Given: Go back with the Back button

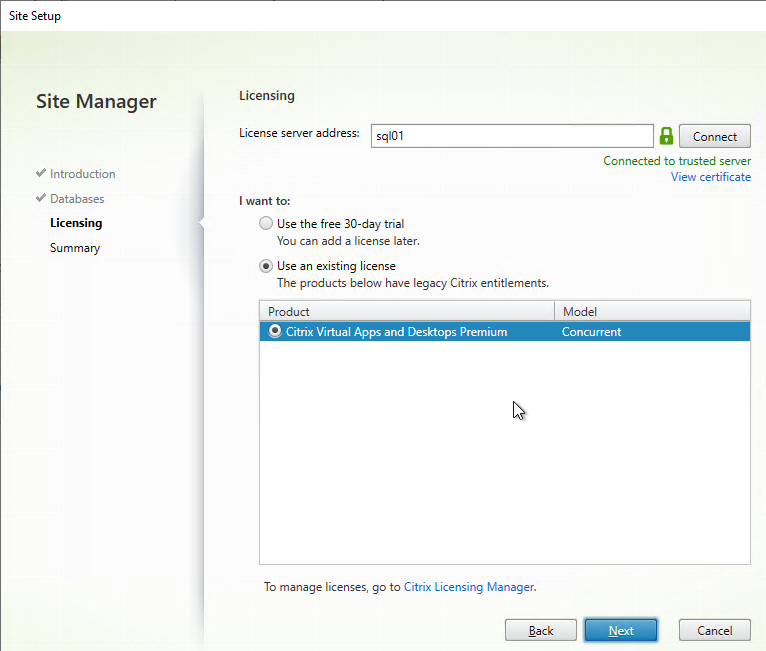Looking at the screenshot, I should click(x=541, y=630).
